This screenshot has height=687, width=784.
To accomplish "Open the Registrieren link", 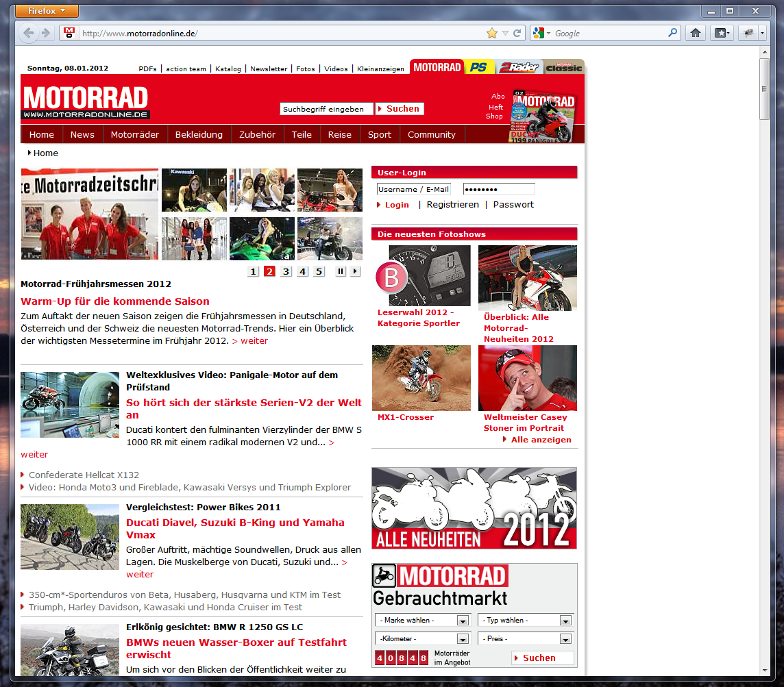I will pyautogui.click(x=452, y=205).
